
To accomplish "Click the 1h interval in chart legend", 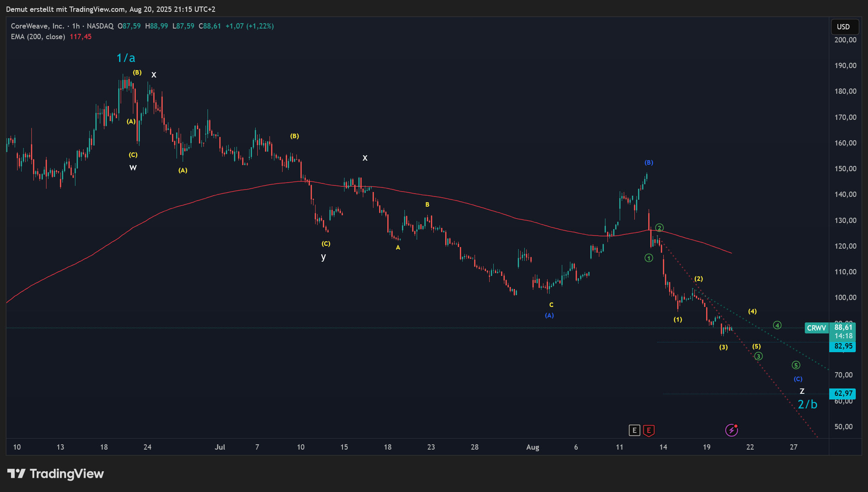I will point(76,26).
